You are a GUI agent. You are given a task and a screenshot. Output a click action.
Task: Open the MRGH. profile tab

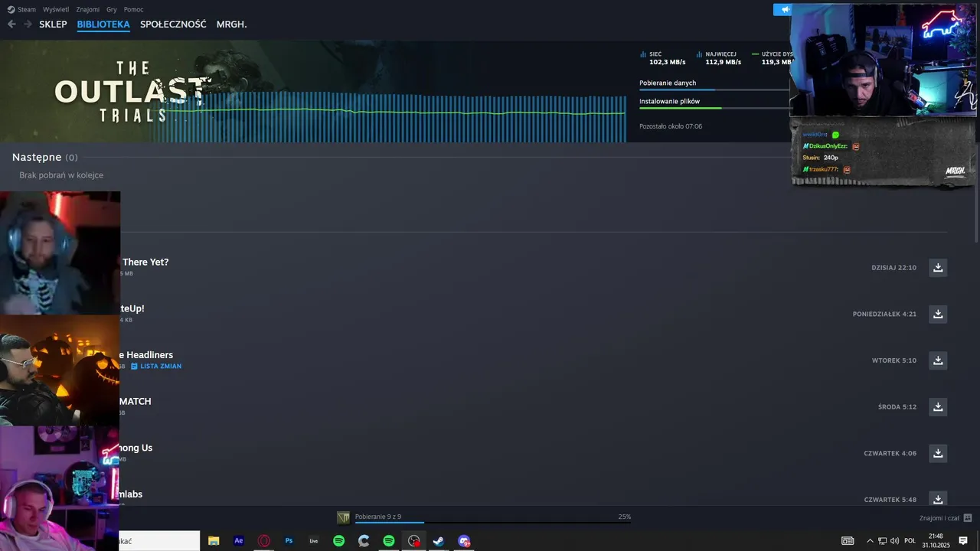coord(231,24)
